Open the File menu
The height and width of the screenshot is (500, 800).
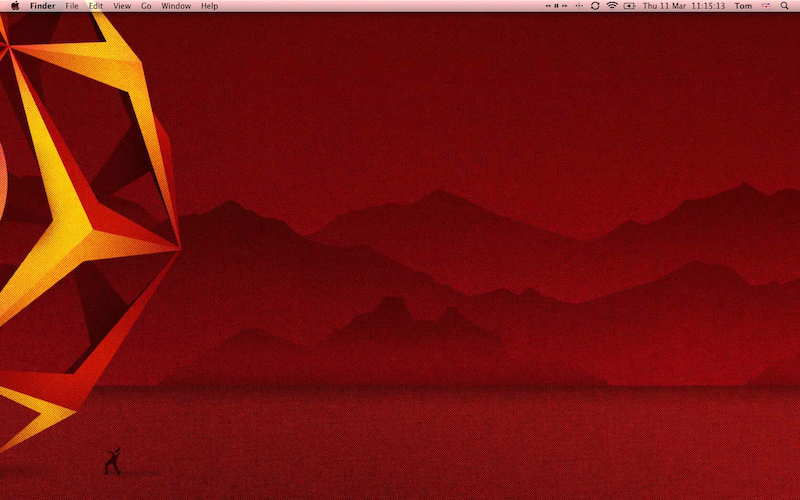72,6
